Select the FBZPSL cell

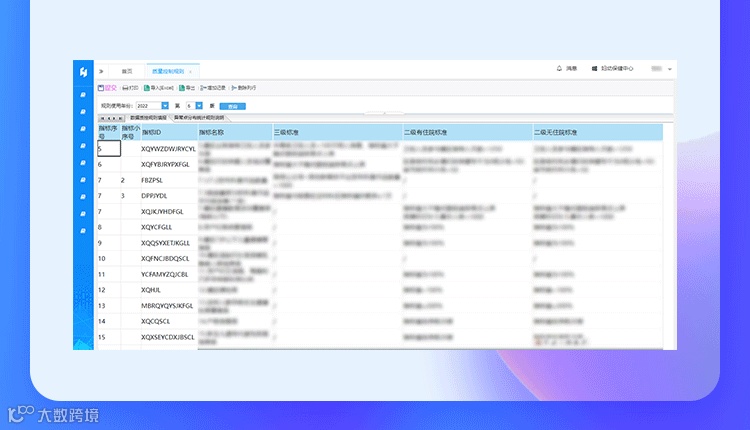(169, 180)
